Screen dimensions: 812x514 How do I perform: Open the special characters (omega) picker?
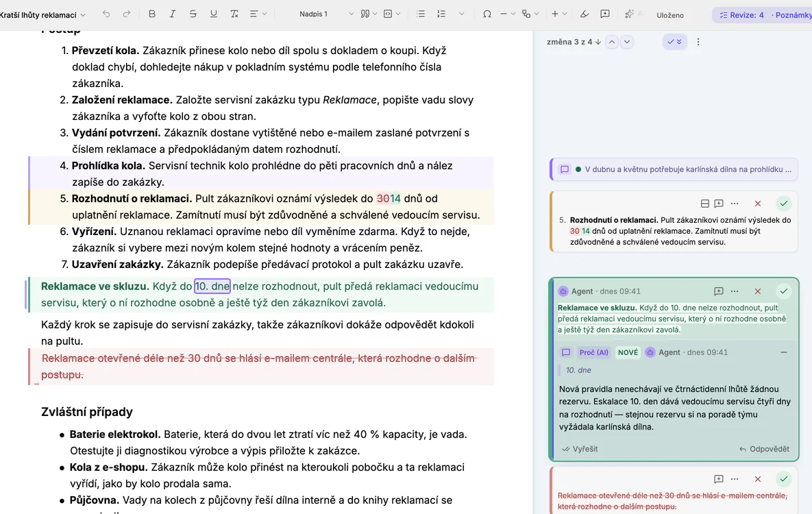pos(487,14)
